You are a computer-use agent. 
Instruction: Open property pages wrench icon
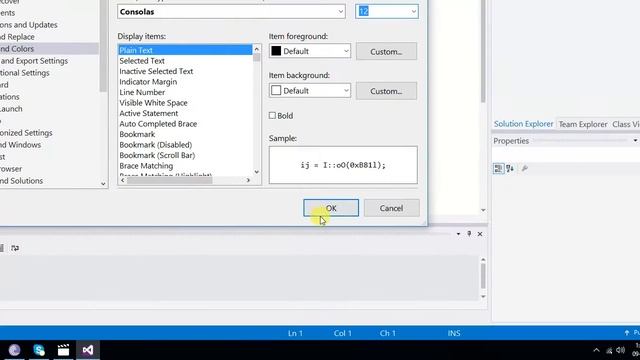(x=525, y=168)
